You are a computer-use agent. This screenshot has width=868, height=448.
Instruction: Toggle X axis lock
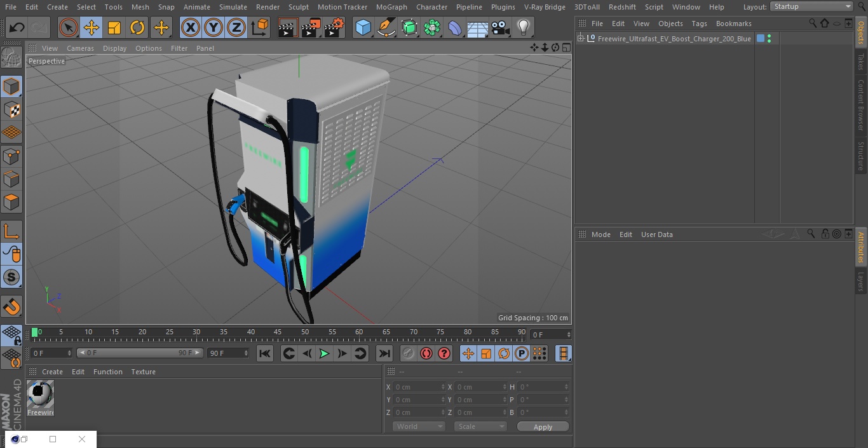coord(190,27)
